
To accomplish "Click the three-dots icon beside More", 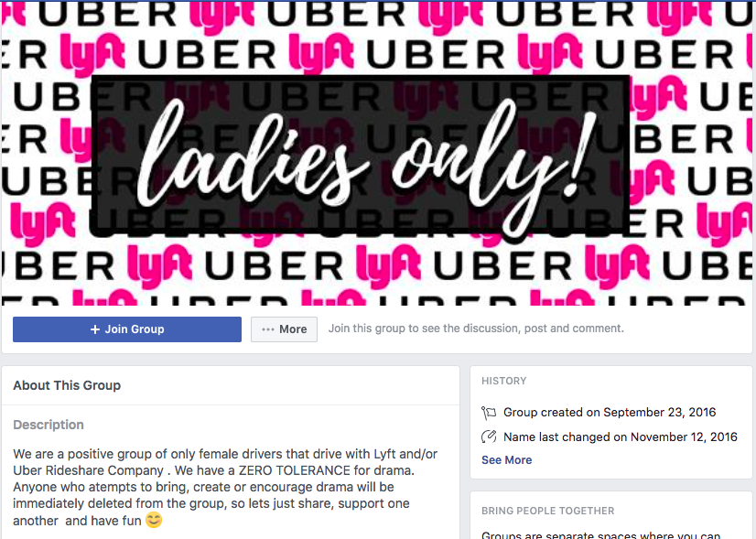I will 268,329.
